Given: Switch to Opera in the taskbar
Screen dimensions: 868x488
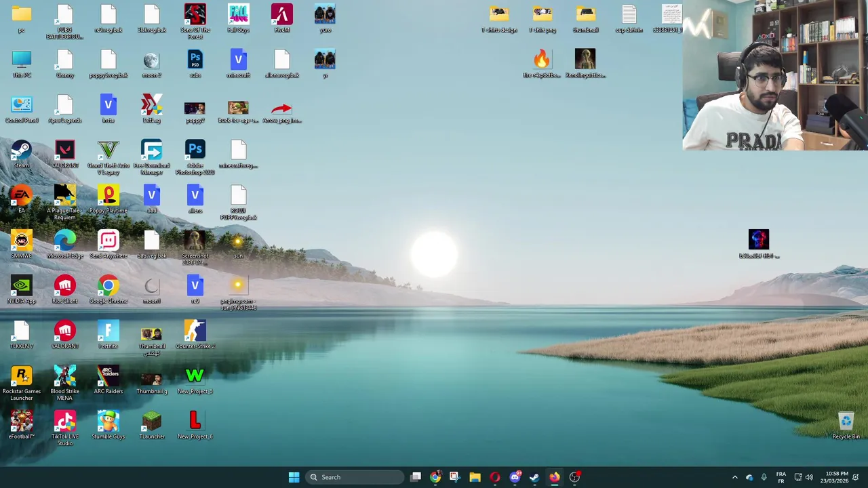Looking at the screenshot, I should [x=494, y=477].
